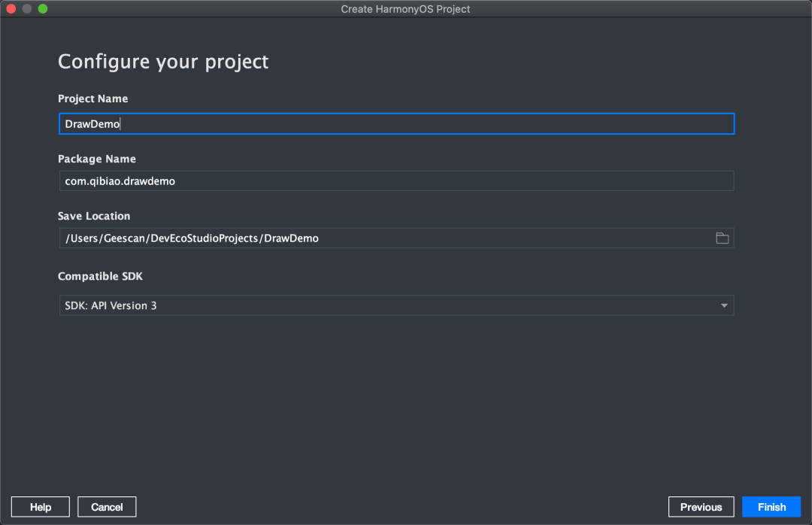Click the Create HarmonyOS Project title bar text
The height and width of the screenshot is (525, 812).
click(x=405, y=9)
